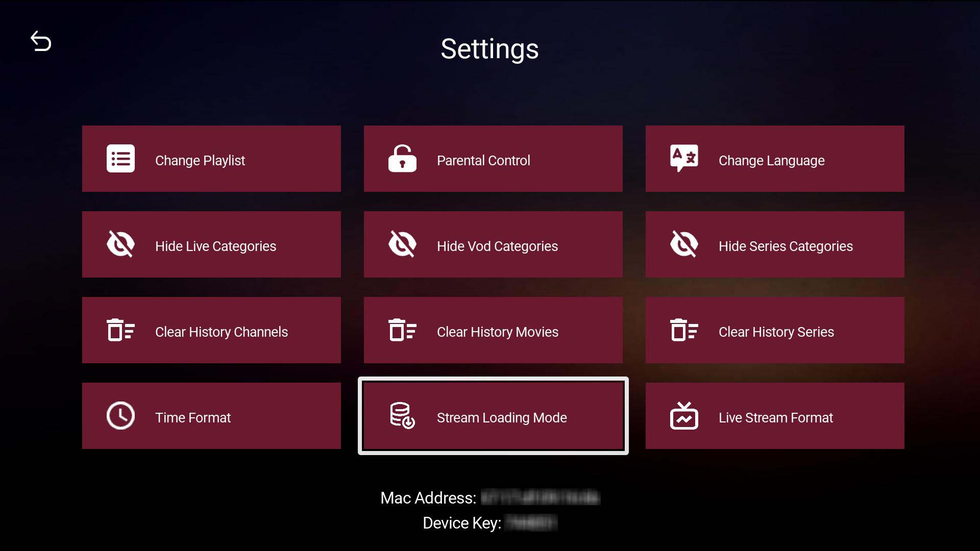Click the Hide Live Categories eye icon
The image size is (980, 551).
120,244
